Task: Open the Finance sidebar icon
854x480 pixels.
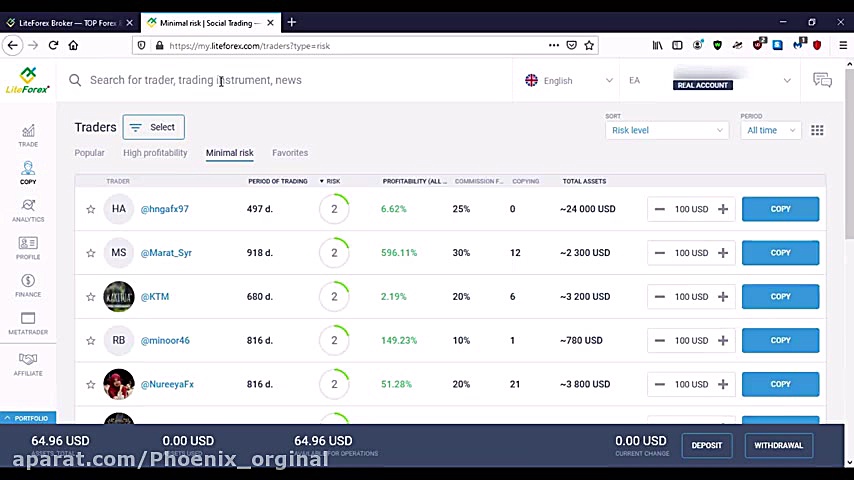Action: 28,285
